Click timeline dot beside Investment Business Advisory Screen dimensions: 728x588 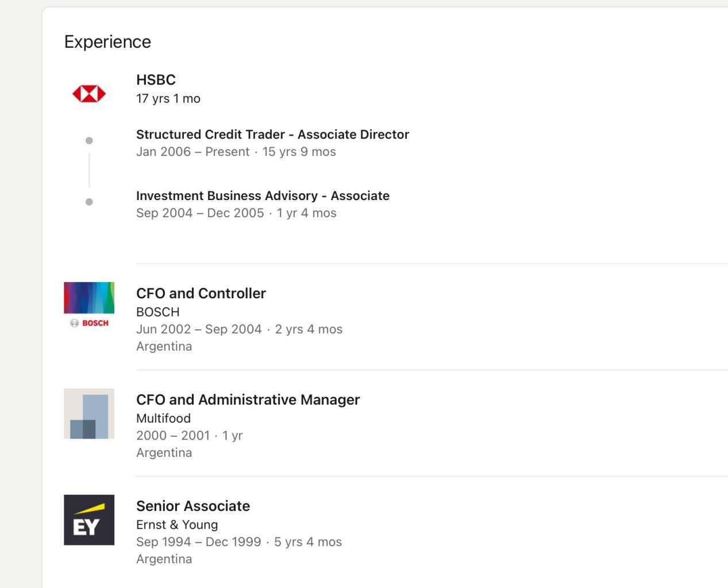tap(89, 202)
